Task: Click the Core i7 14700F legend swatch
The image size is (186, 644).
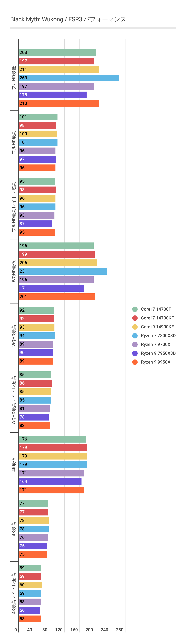Action: coord(135,309)
